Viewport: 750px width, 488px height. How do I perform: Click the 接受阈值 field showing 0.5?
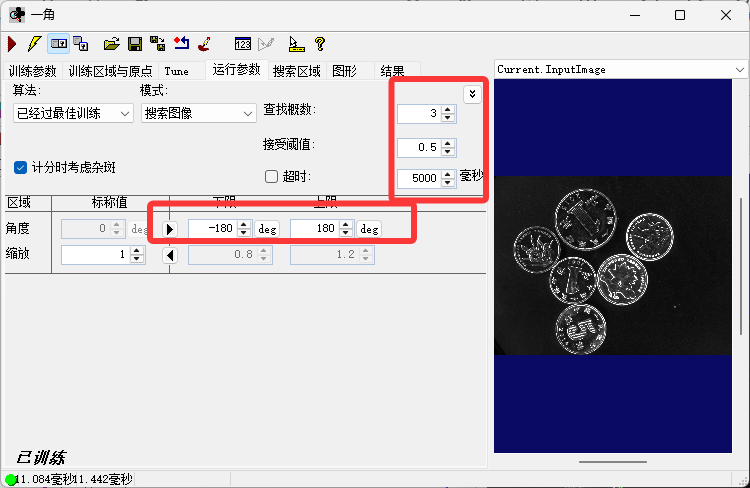pos(419,147)
